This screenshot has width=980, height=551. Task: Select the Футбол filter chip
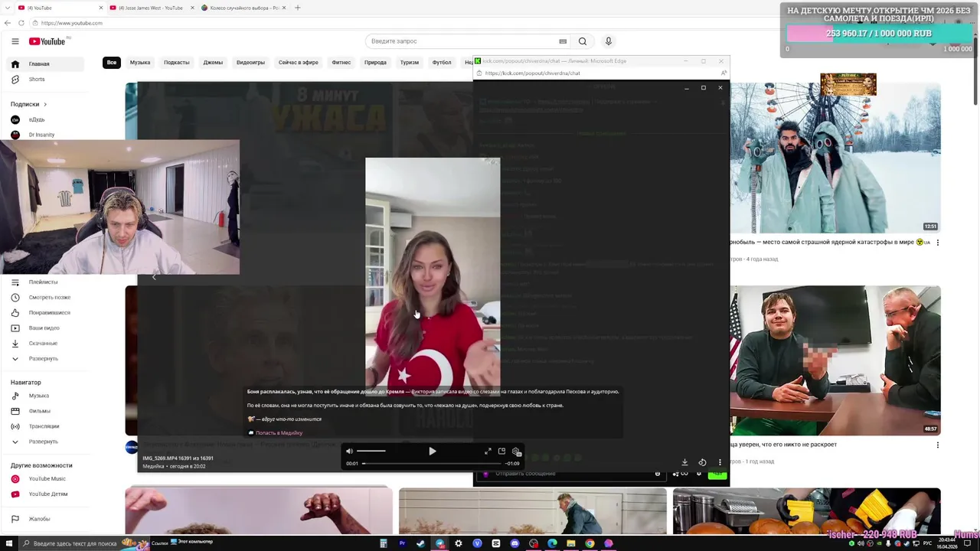pyautogui.click(x=442, y=63)
